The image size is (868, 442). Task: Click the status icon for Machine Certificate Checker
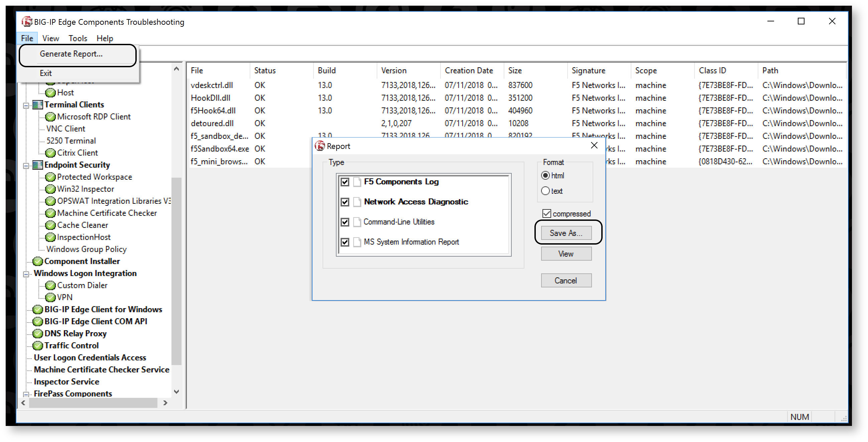click(x=50, y=213)
